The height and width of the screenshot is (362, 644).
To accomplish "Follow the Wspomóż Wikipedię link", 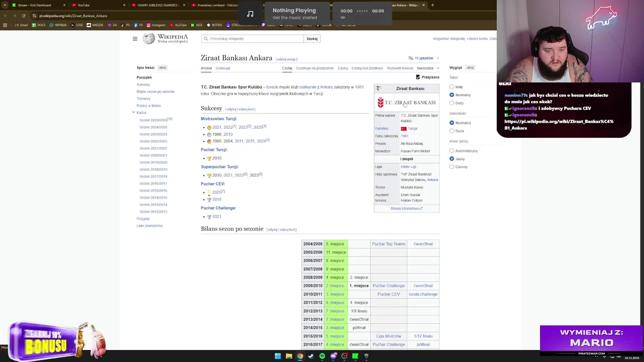I will click(x=449, y=39).
